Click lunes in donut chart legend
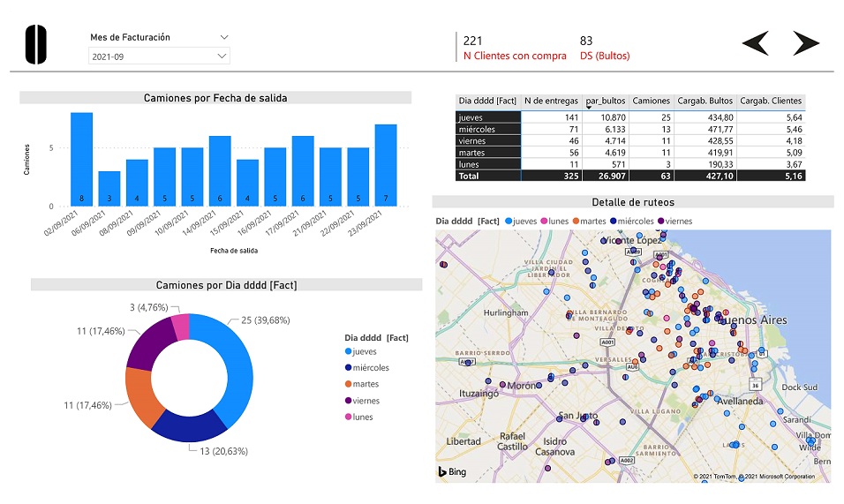This screenshot has height=504, width=844. 359,417
